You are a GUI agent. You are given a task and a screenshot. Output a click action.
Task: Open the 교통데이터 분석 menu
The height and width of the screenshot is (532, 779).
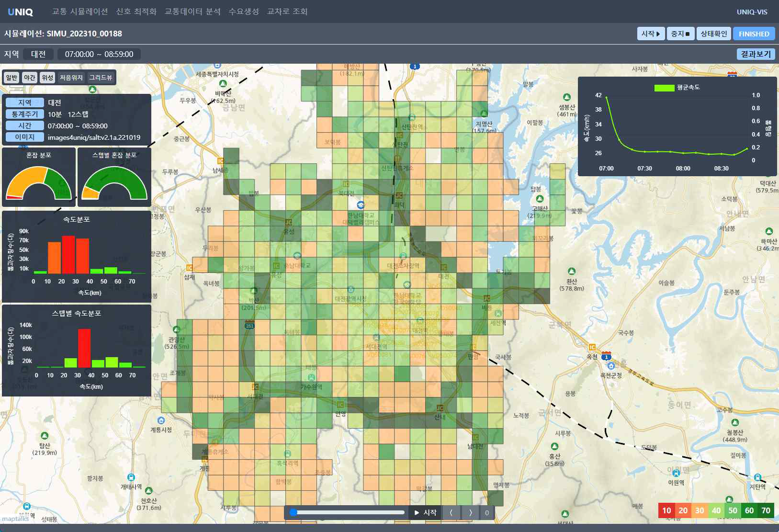[x=192, y=11]
